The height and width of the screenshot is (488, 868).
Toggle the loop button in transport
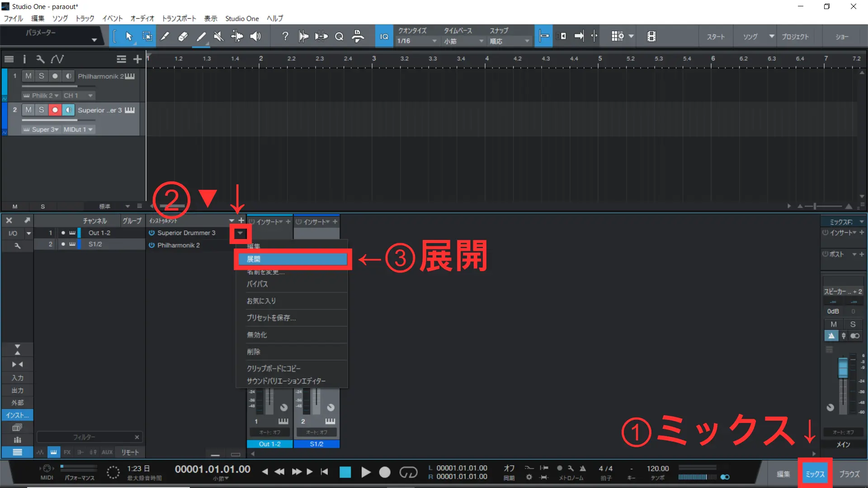click(x=408, y=473)
